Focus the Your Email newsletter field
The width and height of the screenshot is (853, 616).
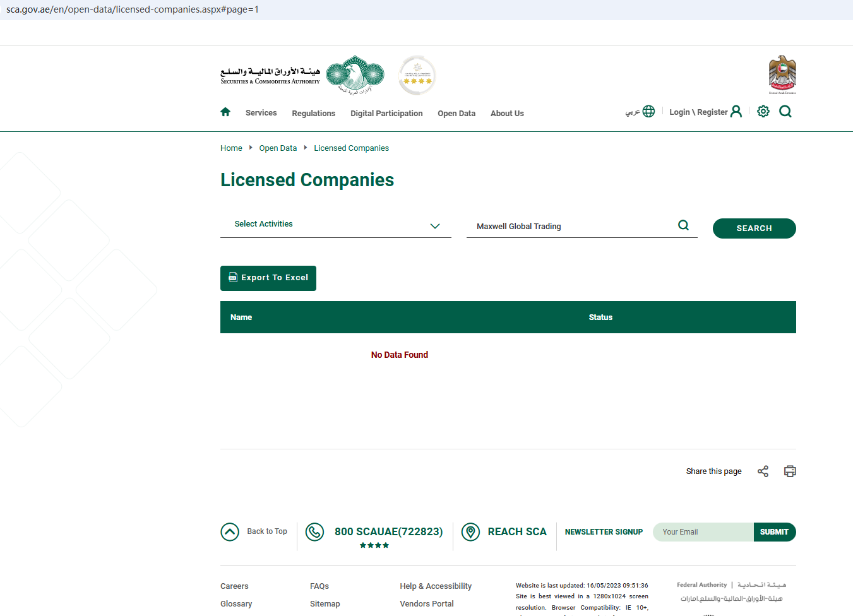703,532
